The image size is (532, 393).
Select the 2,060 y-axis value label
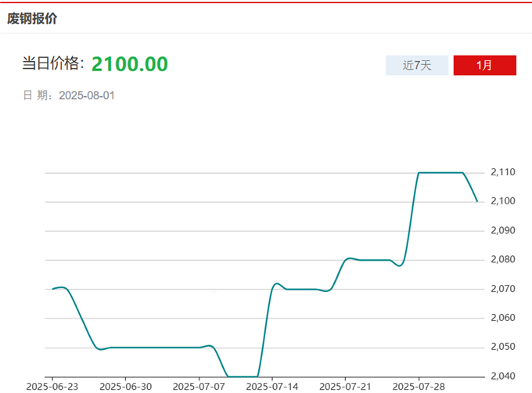pyautogui.click(x=504, y=318)
